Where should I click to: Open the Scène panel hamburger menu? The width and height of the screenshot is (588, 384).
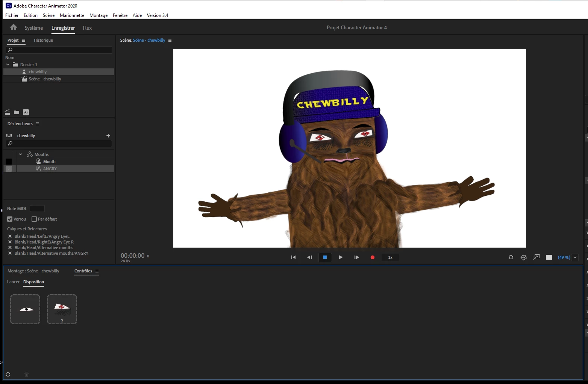[170, 40]
